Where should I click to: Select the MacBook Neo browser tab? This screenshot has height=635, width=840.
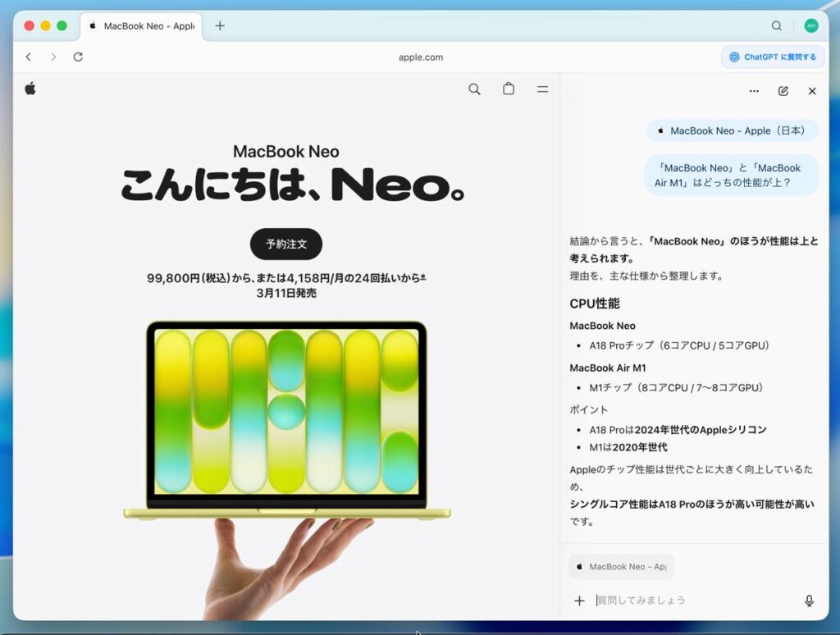(141, 26)
